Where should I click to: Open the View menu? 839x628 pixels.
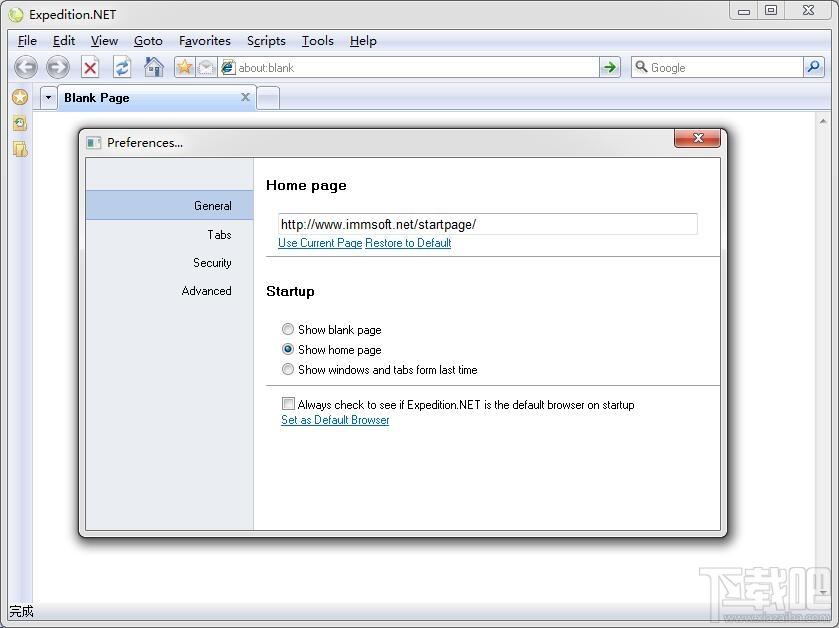pos(104,41)
